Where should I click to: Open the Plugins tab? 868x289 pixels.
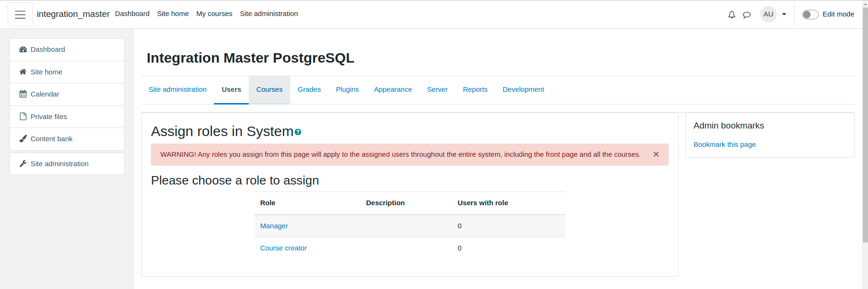(347, 89)
